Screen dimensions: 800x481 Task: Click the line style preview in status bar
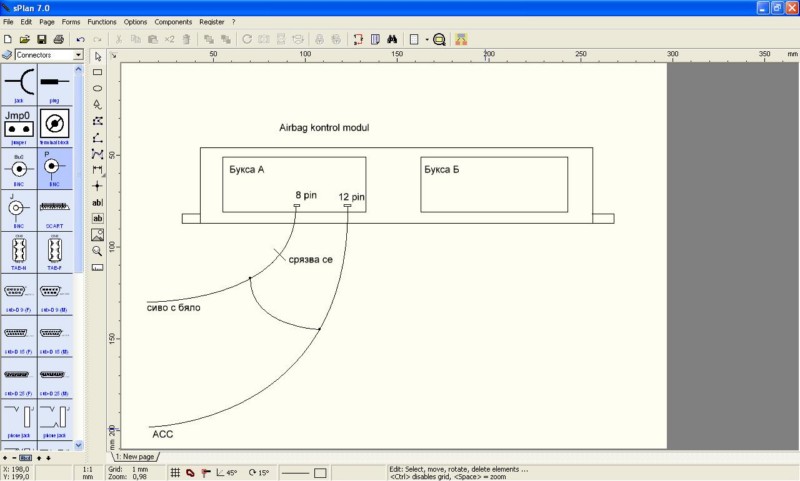click(x=296, y=472)
